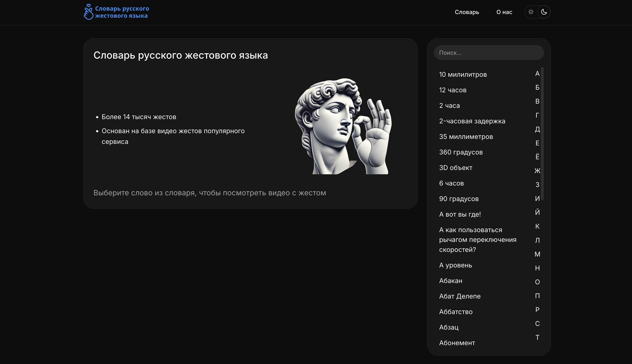Open the entry 360 градусов
Screen dimensions: 632x364
point(461,152)
